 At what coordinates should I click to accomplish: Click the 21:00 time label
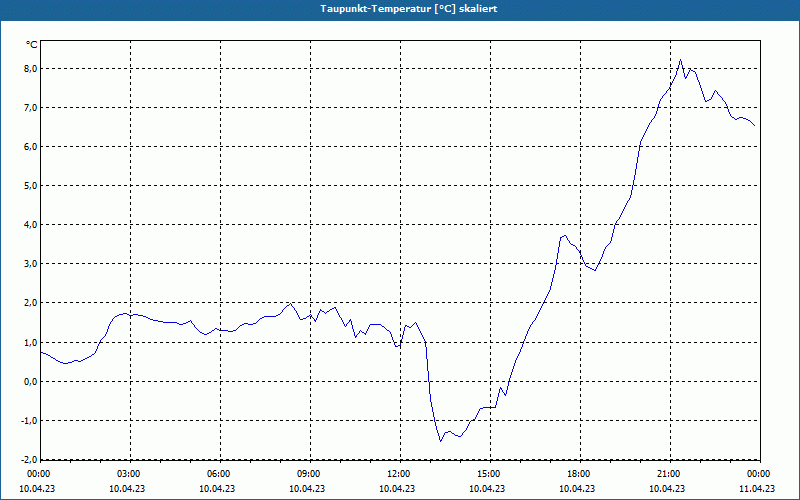coord(670,474)
